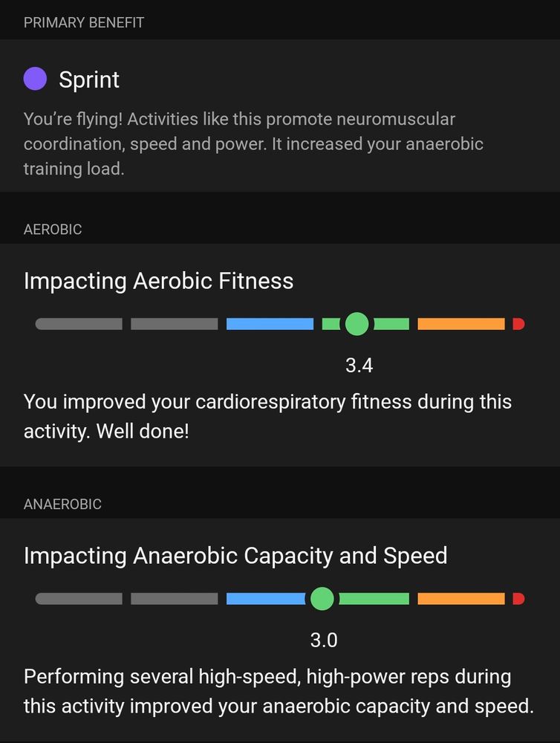Click the orange segment of anaerobic bar

(x=461, y=598)
